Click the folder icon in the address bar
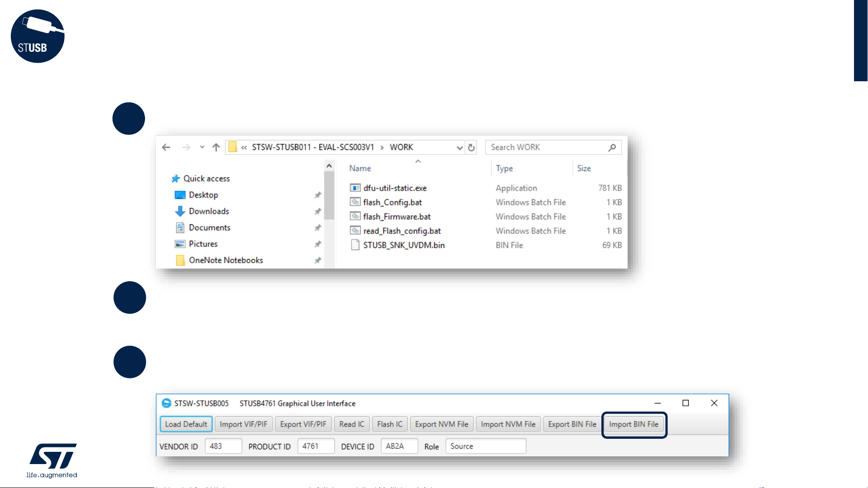 233,147
